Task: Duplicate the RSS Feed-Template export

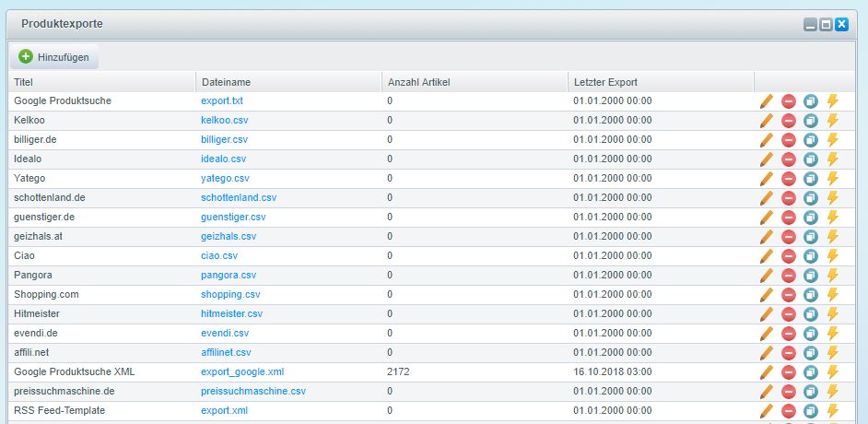Action: click(811, 411)
